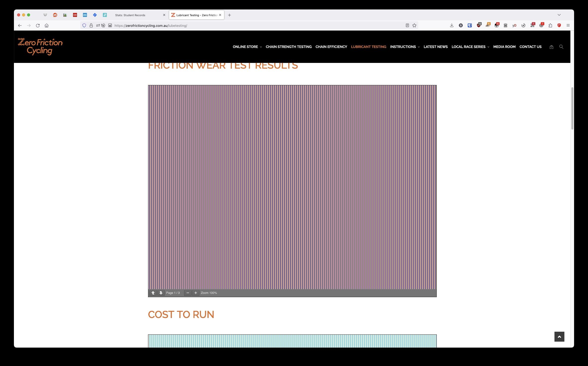588x366 pixels.
Task: Increase zoom with the plus button in PDF viewer
Action: [196, 293]
